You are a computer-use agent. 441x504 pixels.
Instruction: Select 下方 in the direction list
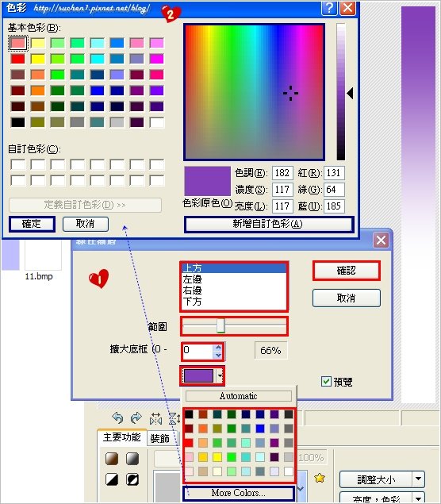point(234,301)
